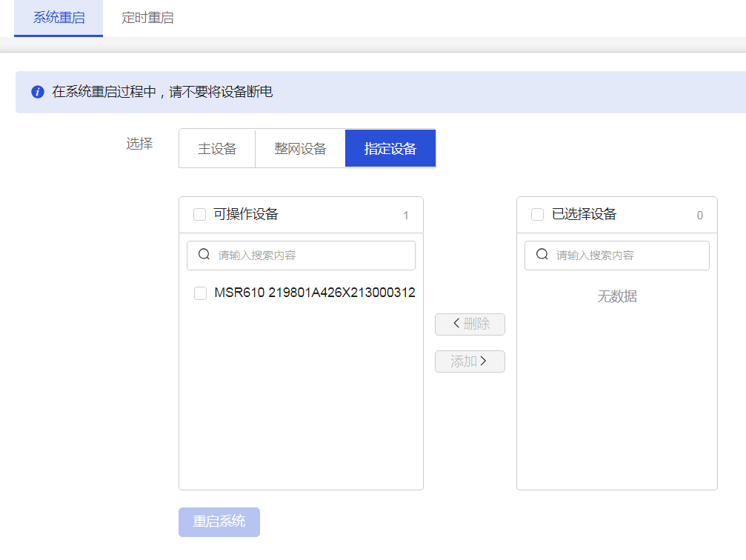Click the magnifier icon in 可操作设备 search

(204, 255)
